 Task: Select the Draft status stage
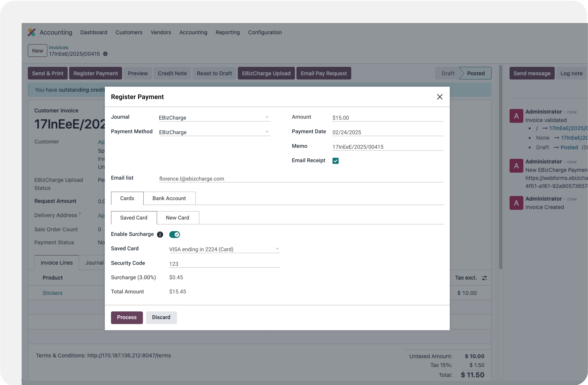448,73
